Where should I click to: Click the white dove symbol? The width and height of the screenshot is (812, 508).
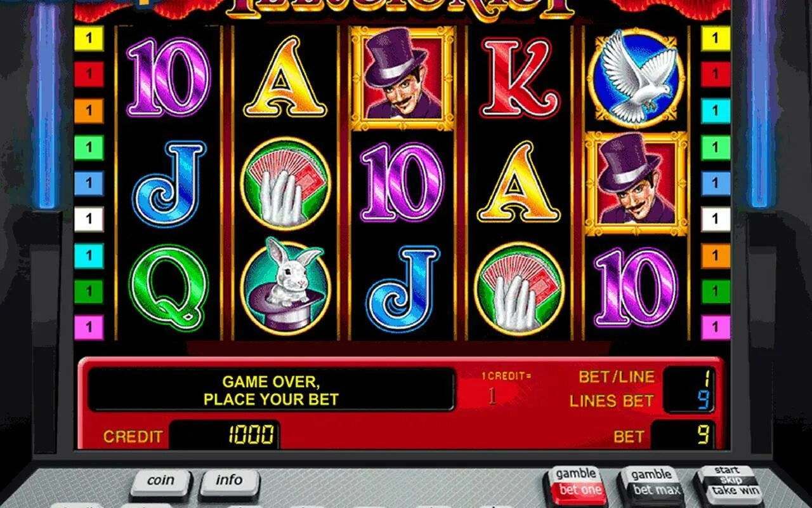point(636,77)
